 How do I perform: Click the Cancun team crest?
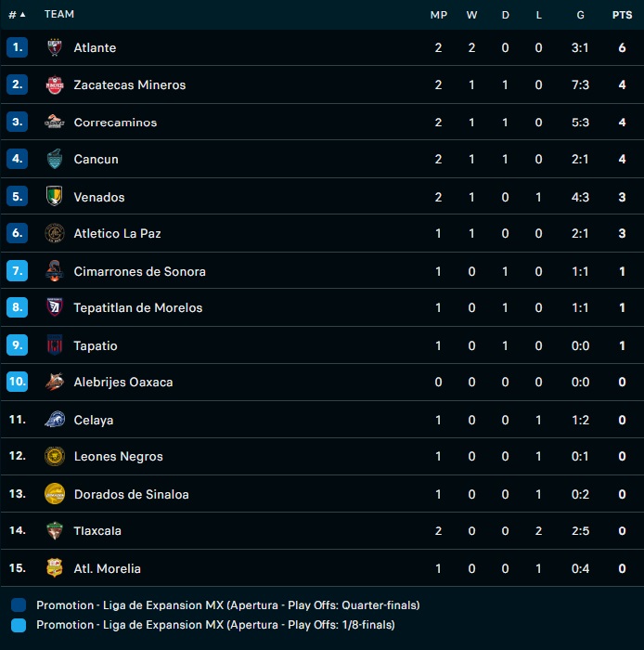(x=55, y=159)
